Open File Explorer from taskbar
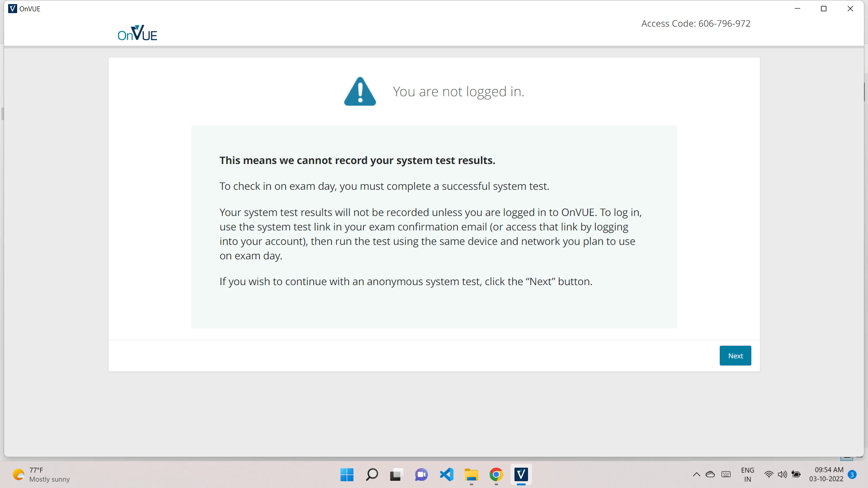This screenshot has width=868, height=488. coord(471,475)
